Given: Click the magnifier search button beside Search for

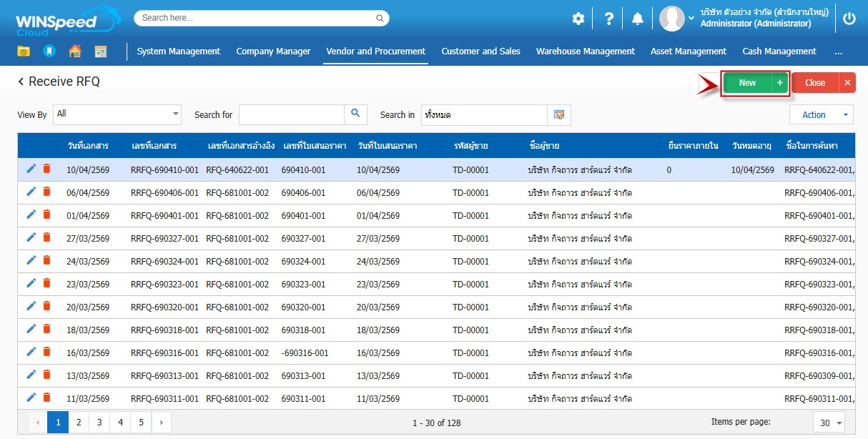Looking at the screenshot, I should 355,114.
